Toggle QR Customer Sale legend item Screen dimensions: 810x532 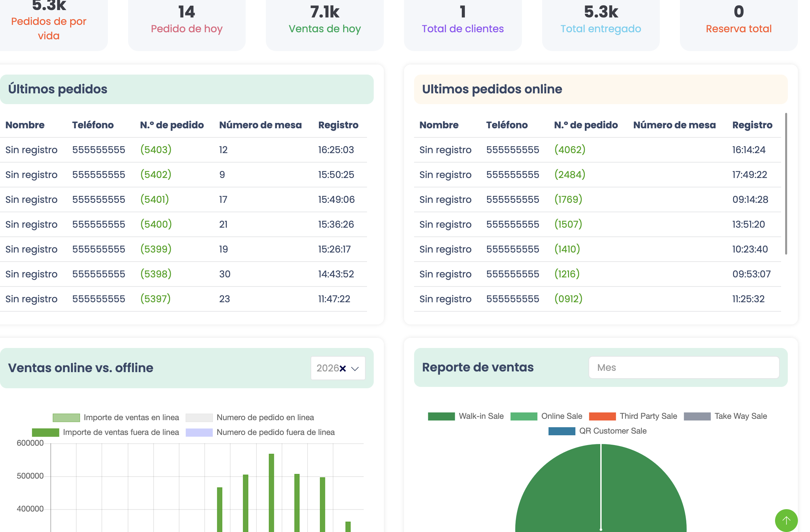coord(597,431)
